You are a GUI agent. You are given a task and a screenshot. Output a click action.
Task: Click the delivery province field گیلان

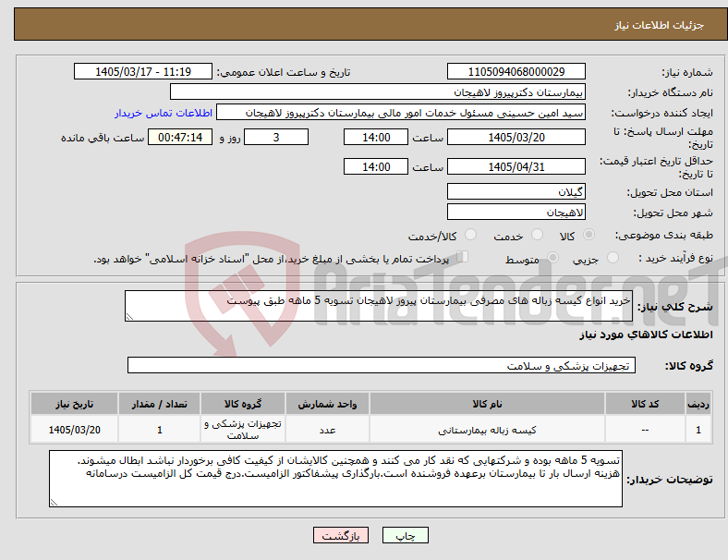click(516, 191)
